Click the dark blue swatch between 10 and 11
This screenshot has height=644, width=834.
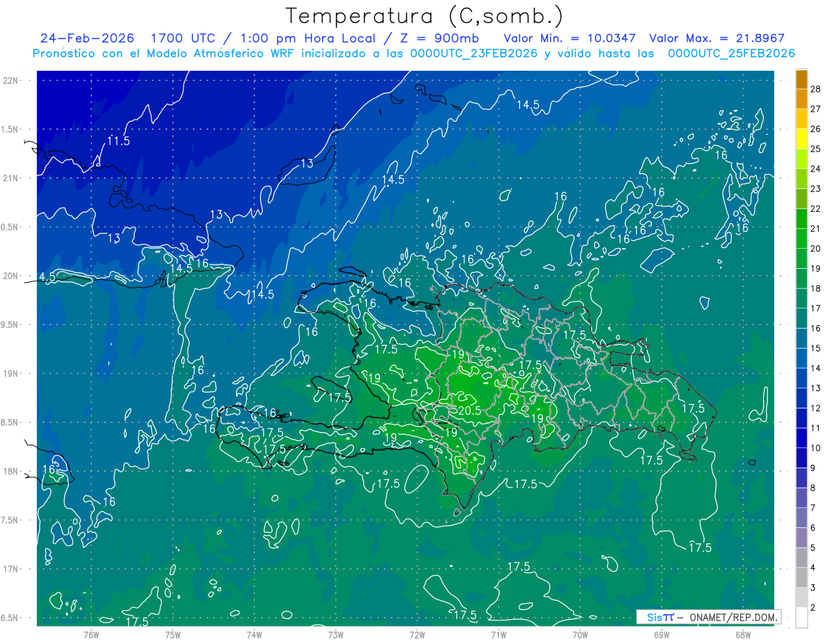[801, 438]
